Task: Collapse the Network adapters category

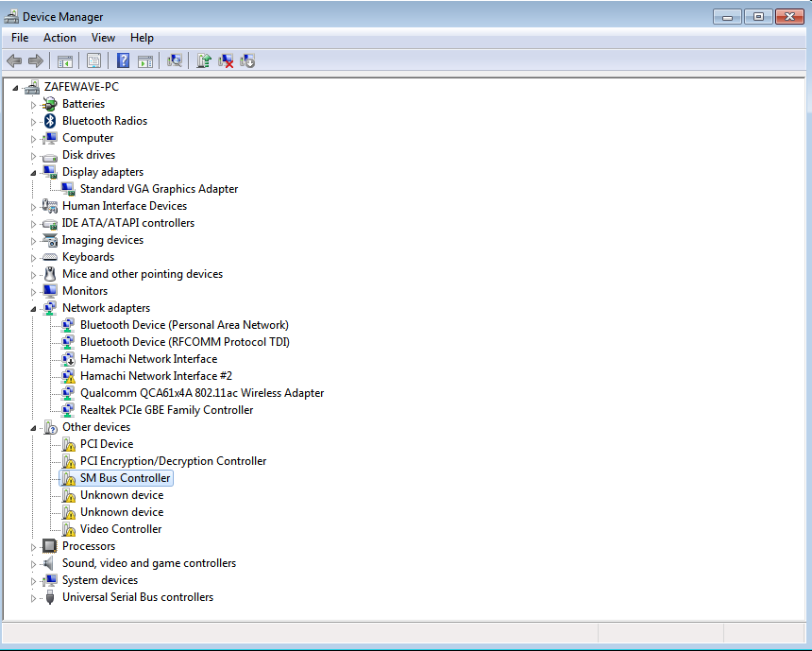Action: (34, 307)
